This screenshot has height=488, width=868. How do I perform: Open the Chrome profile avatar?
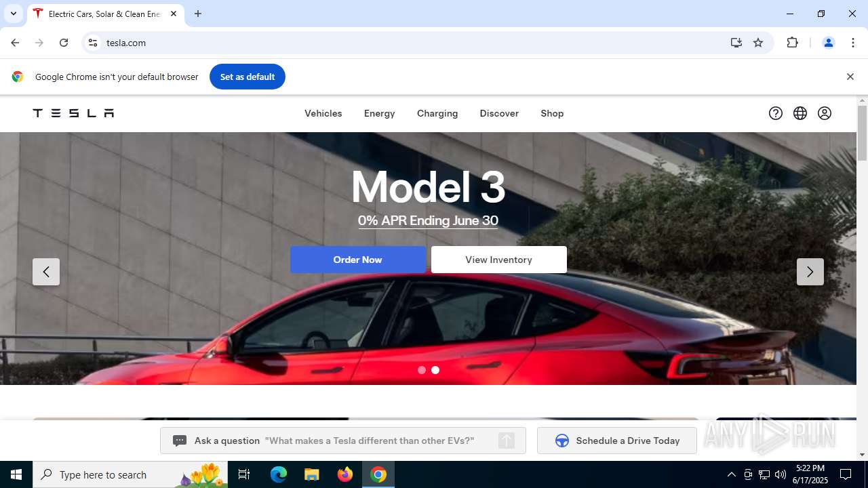pyautogui.click(x=828, y=43)
